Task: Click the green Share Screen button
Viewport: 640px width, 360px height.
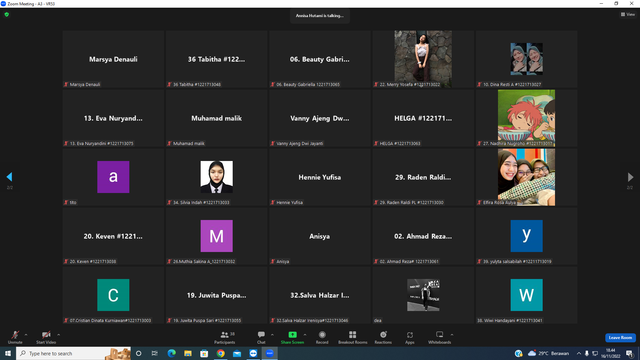Action: click(292, 337)
